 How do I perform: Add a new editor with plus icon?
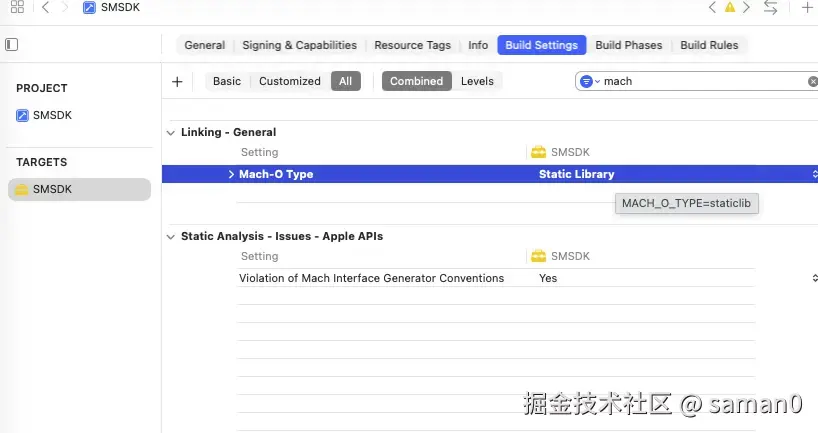click(x=807, y=7)
